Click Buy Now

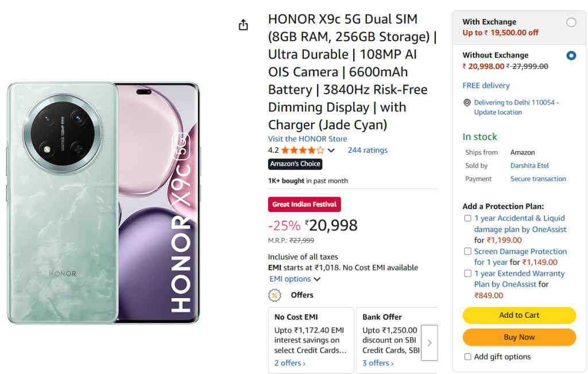(x=519, y=337)
